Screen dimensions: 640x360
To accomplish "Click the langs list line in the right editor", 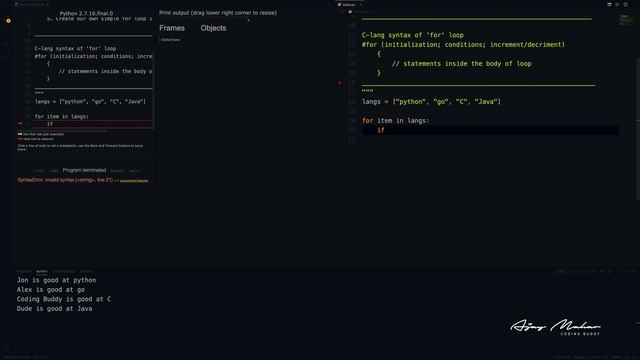I will click(431, 102).
